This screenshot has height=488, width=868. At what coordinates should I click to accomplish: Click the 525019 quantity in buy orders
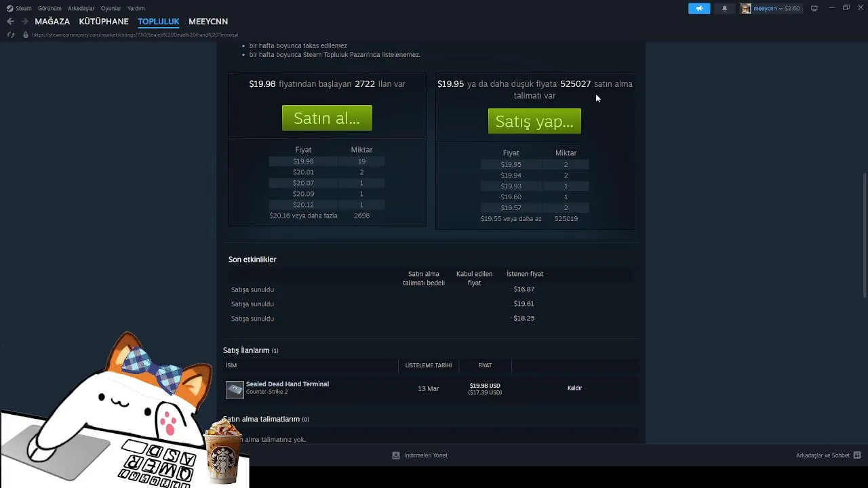pyautogui.click(x=566, y=219)
